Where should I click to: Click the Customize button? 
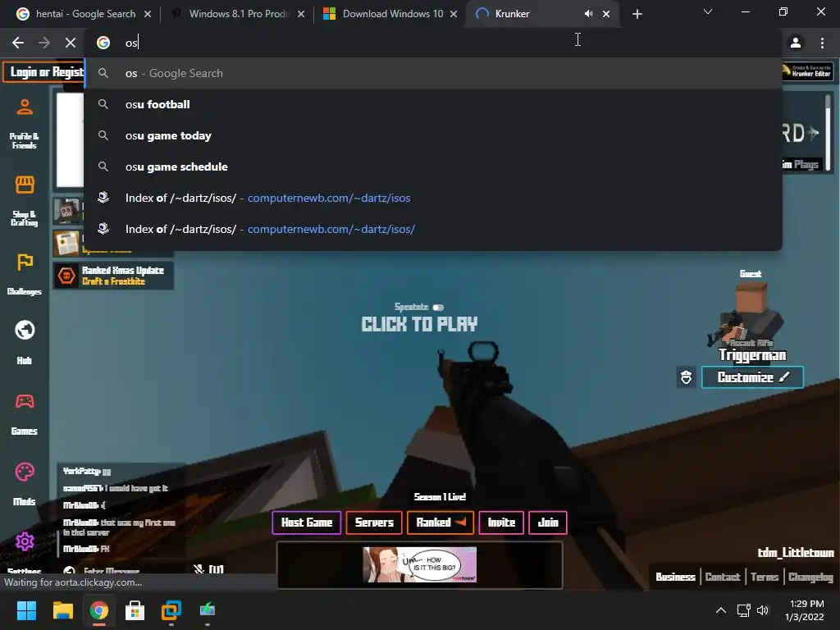pyautogui.click(x=752, y=377)
